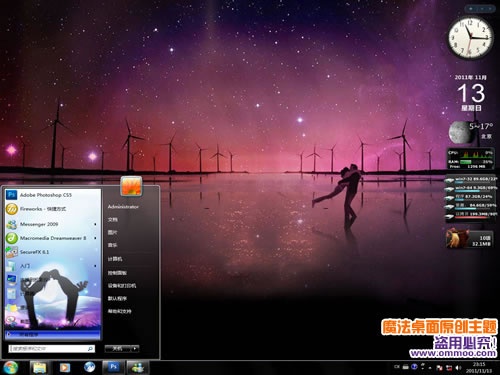The width and height of the screenshot is (500, 375).
Task: Click the Windows Start orb
Action: coord(10,367)
